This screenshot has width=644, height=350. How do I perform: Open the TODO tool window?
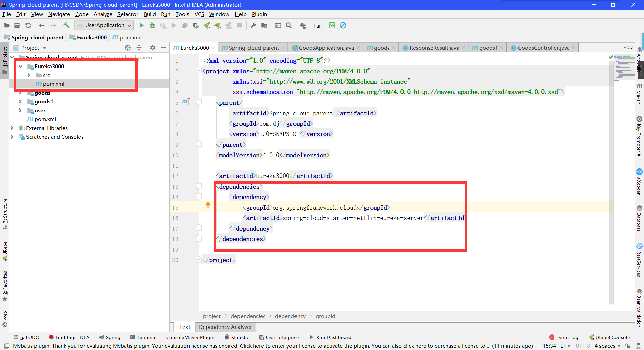(x=26, y=337)
